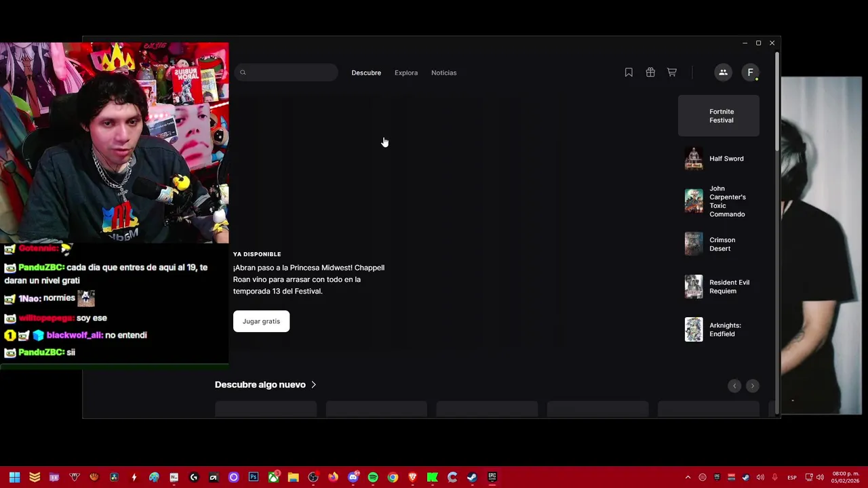This screenshot has height=488, width=868.
Task: Open the profile avatar F
Action: [x=750, y=73]
